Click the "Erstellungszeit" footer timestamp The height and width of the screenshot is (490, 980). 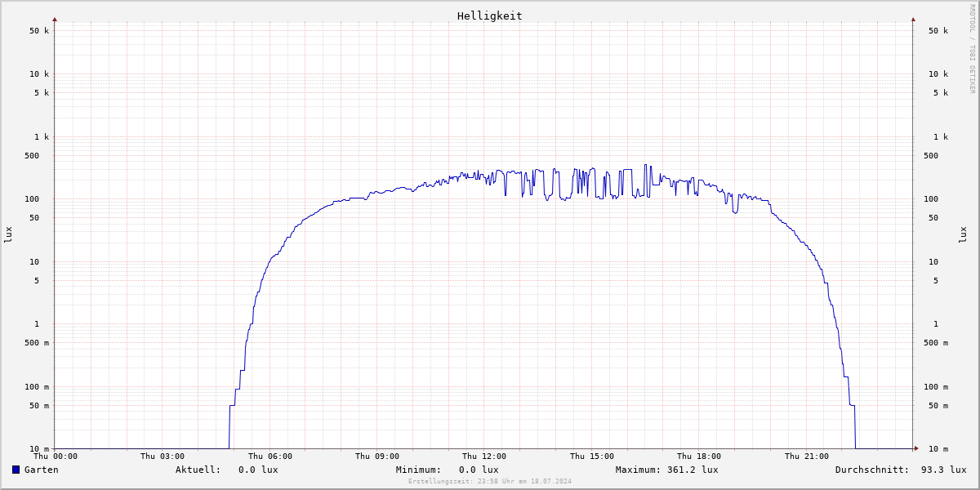pyautogui.click(x=490, y=481)
